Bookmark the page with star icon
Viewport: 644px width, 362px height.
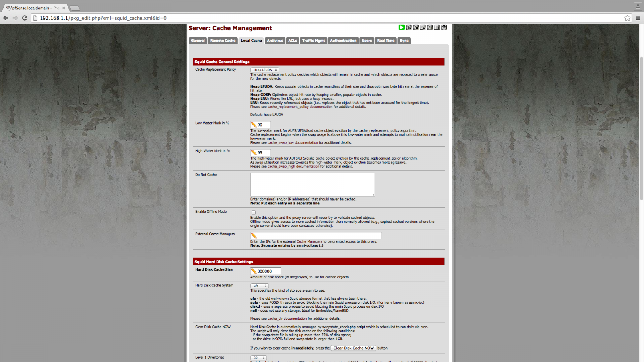tap(627, 18)
